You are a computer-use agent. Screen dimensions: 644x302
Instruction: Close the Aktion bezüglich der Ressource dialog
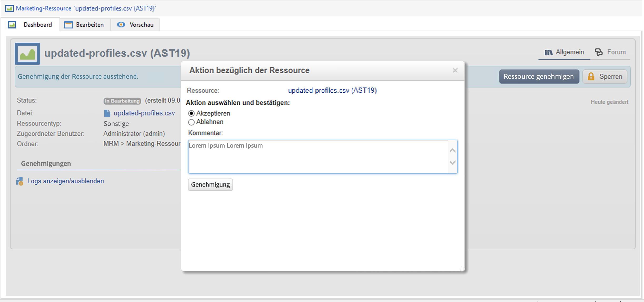tap(455, 70)
